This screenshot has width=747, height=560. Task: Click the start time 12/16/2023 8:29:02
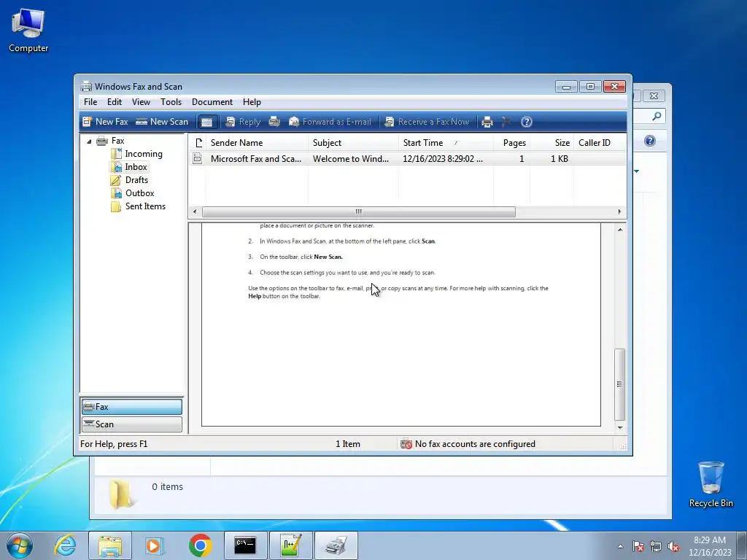pyautogui.click(x=443, y=159)
